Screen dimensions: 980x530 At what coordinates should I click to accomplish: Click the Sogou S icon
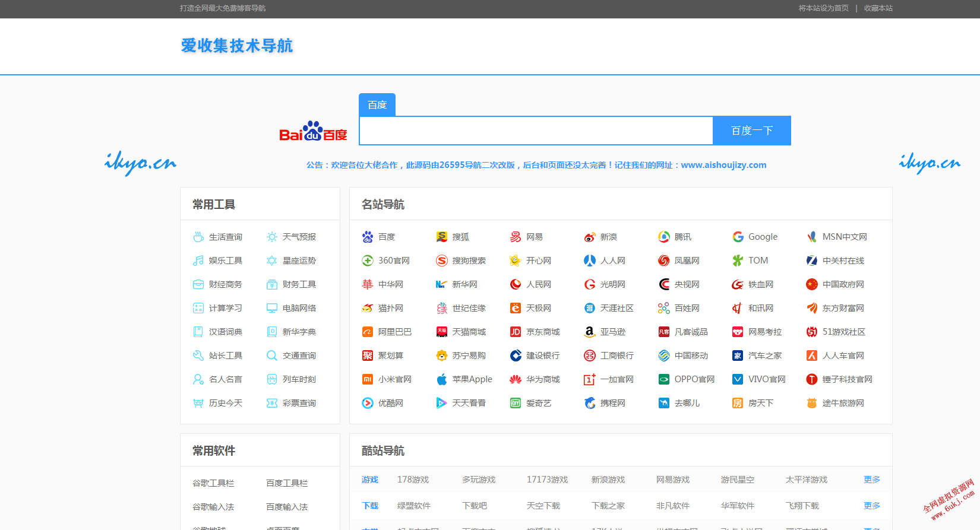(442, 261)
